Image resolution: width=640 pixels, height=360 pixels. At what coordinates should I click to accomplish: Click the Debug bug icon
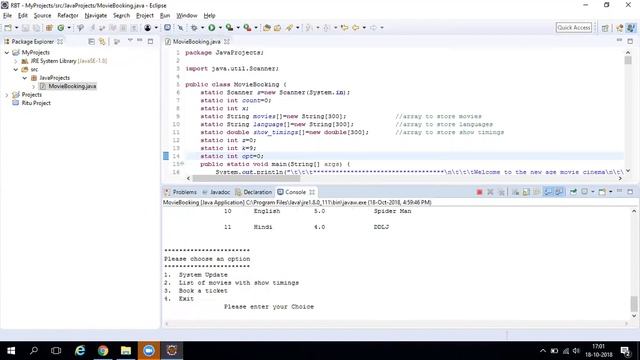[194, 28]
